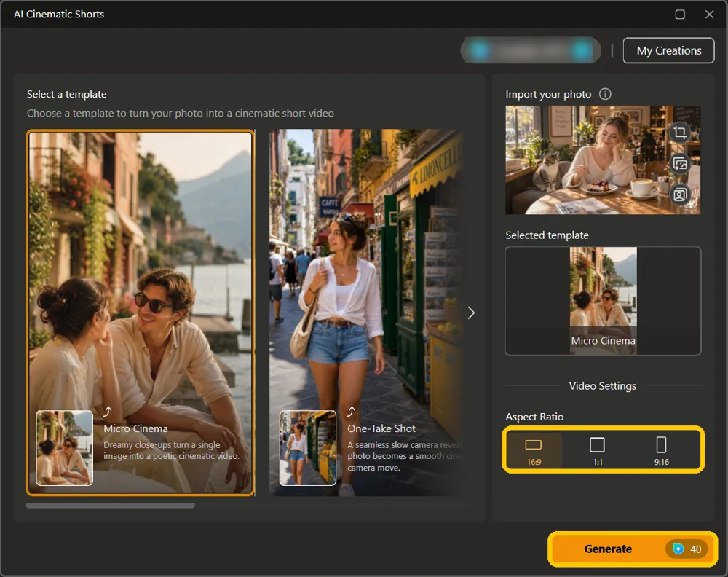Choose the One-Take Shot template card

pyautogui.click(x=366, y=313)
